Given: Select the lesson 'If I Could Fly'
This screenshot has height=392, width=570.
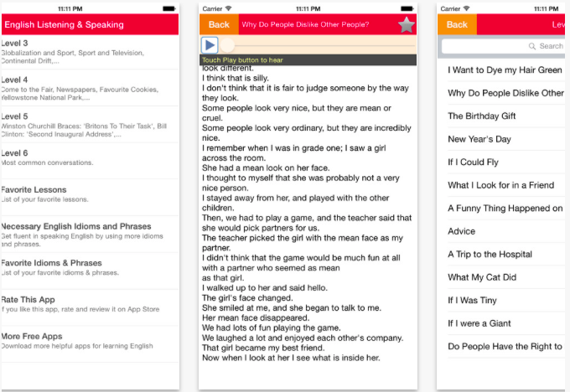Looking at the screenshot, I should coord(506,162).
